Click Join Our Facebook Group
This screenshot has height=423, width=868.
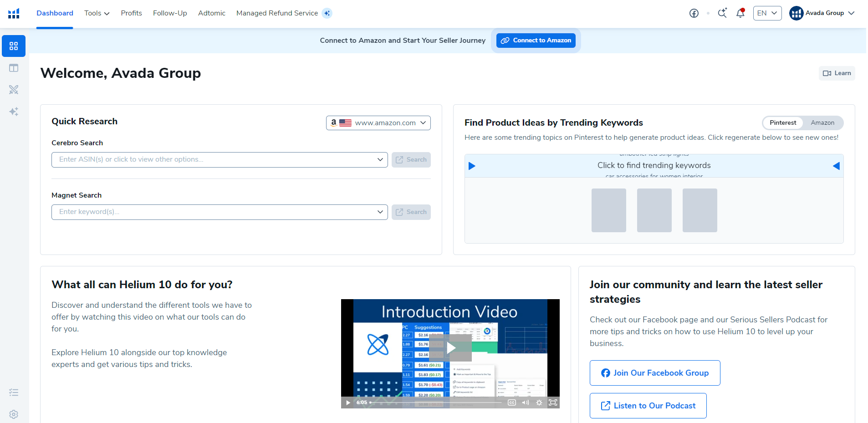(x=655, y=373)
